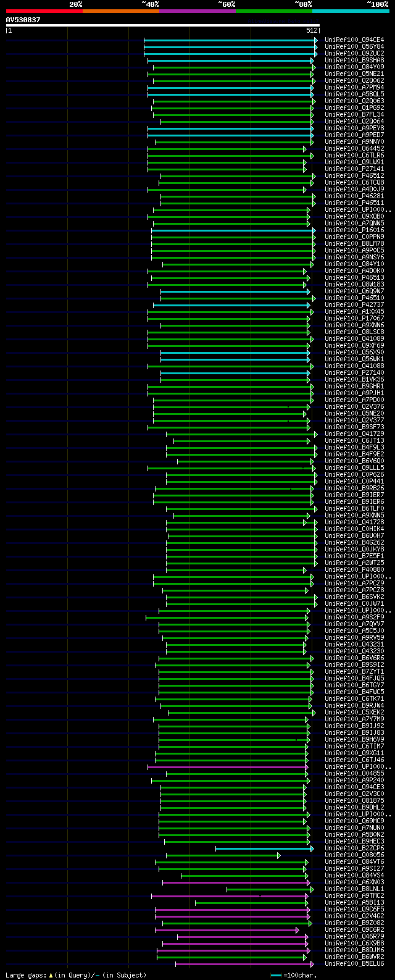Select the UniRef100_Q94CE3 label

[354, 787]
